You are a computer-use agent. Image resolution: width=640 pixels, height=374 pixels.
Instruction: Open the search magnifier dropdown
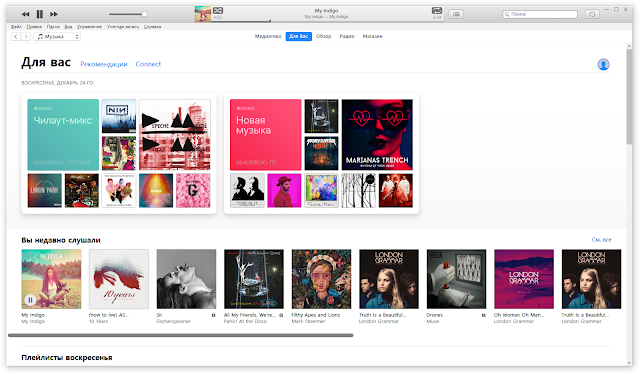(x=507, y=14)
